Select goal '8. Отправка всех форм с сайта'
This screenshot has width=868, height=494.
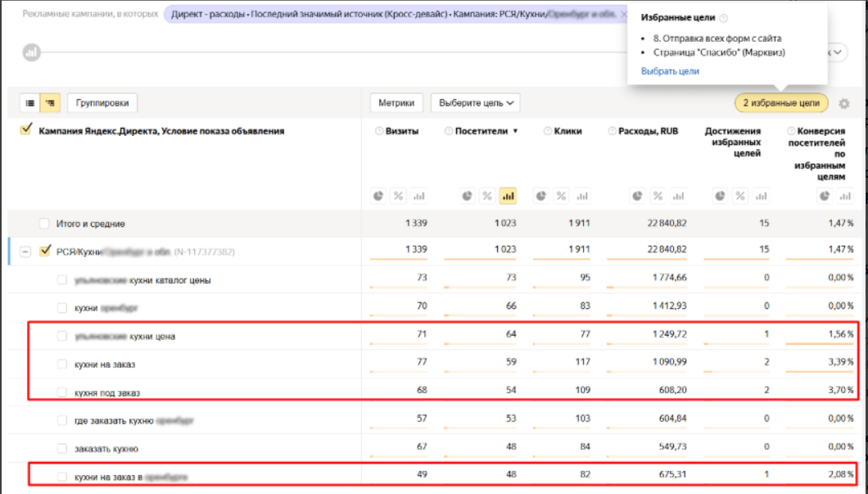pos(717,39)
